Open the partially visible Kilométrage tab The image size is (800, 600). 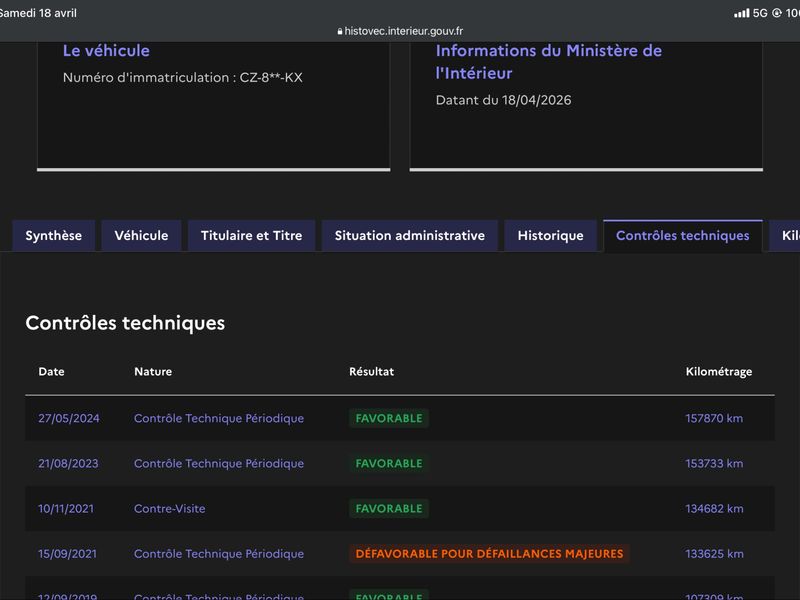tap(786, 236)
